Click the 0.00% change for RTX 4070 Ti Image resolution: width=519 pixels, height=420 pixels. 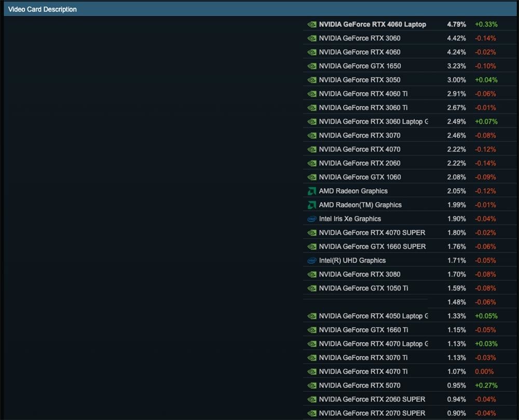pyautogui.click(x=484, y=372)
